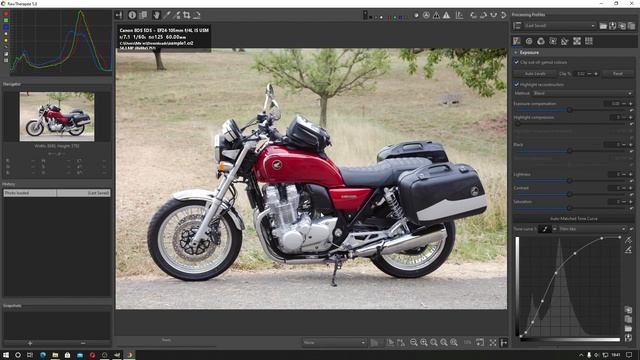Toggle the focus mask icon

(x=426, y=15)
